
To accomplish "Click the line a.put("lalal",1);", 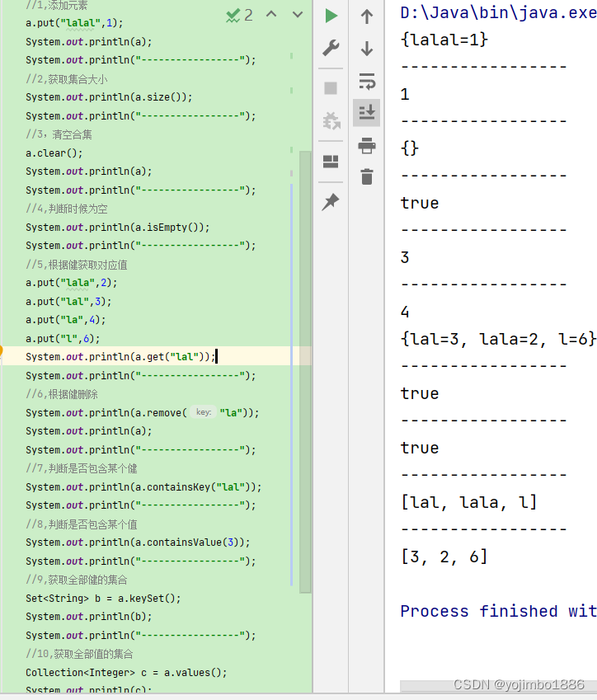I will (x=74, y=23).
